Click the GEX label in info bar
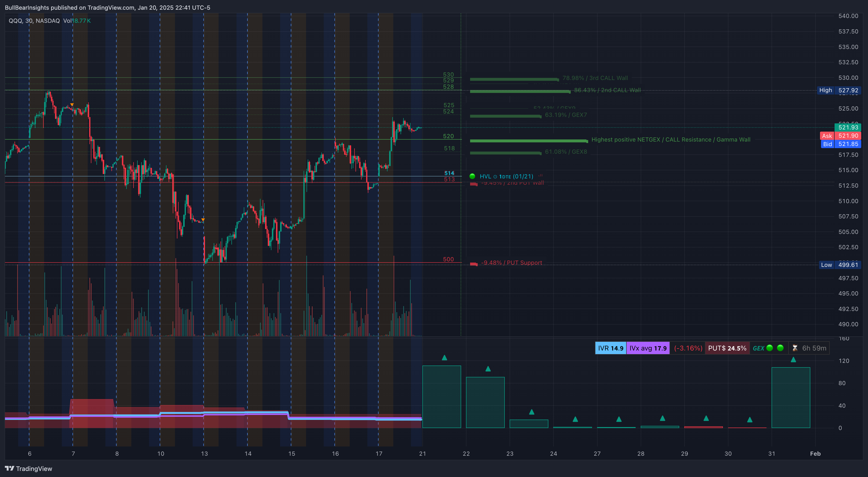Image resolution: width=868 pixels, height=477 pixels. pyautogui.click(x=758, y=348)
